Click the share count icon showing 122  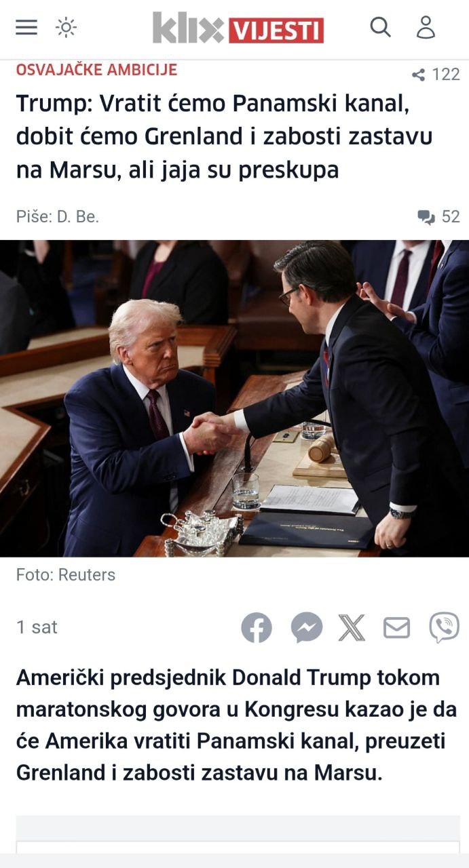(x=436, y=75)
